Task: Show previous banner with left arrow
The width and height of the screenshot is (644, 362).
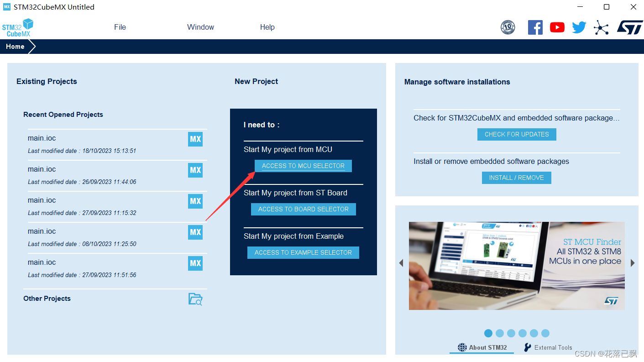Action: 401,263
